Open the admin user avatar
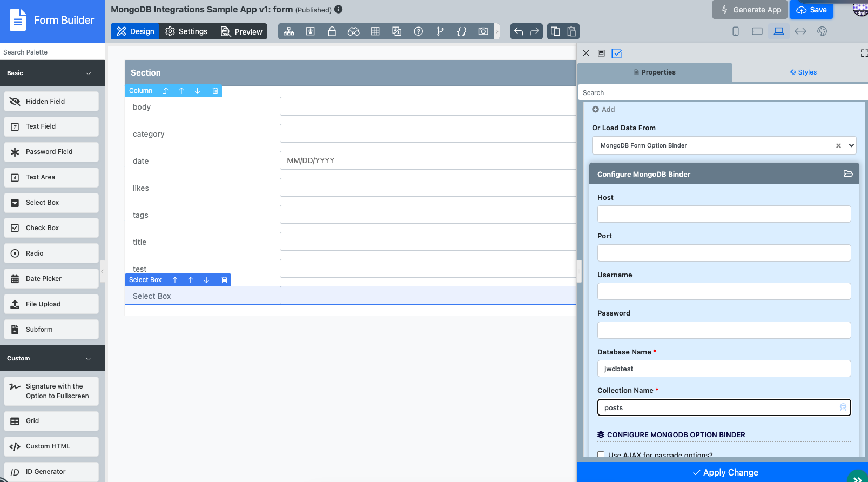Image resolution: width=868 pixels, height=482 pixels. 860,9
